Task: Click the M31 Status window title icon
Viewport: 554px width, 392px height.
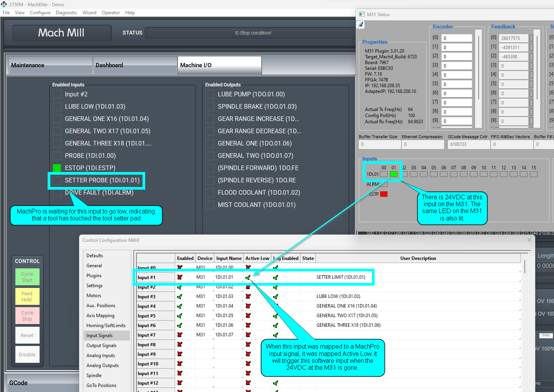Action: point(362,14)
